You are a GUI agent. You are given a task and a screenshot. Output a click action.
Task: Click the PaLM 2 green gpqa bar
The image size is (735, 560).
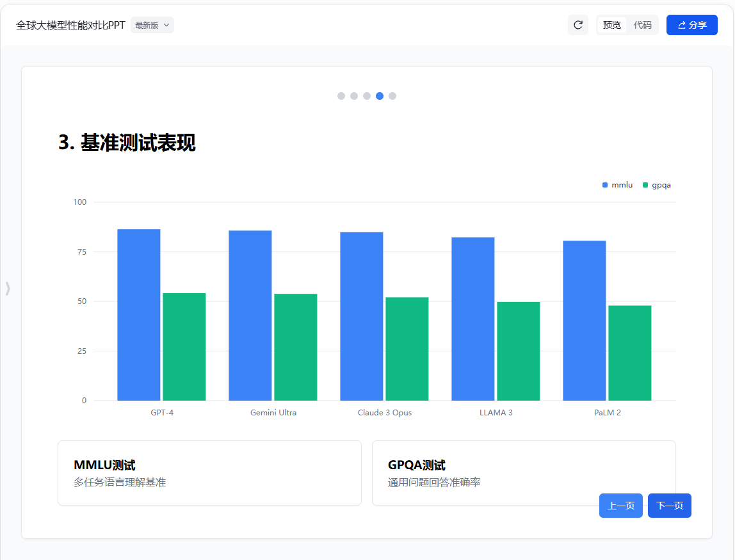click(x=629, y=353)
